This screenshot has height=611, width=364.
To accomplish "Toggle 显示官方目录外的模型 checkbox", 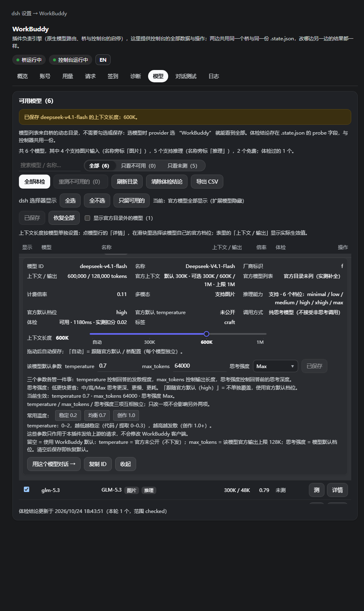I will point(87,218).
